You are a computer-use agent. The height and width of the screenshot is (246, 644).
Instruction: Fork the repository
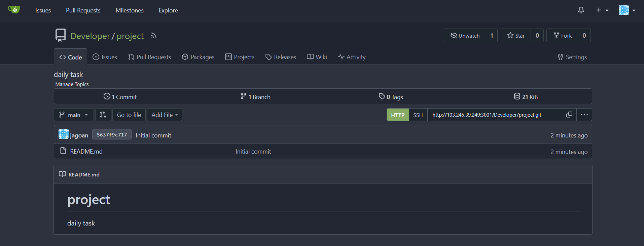pyautogui.click(x=563, y=36)
